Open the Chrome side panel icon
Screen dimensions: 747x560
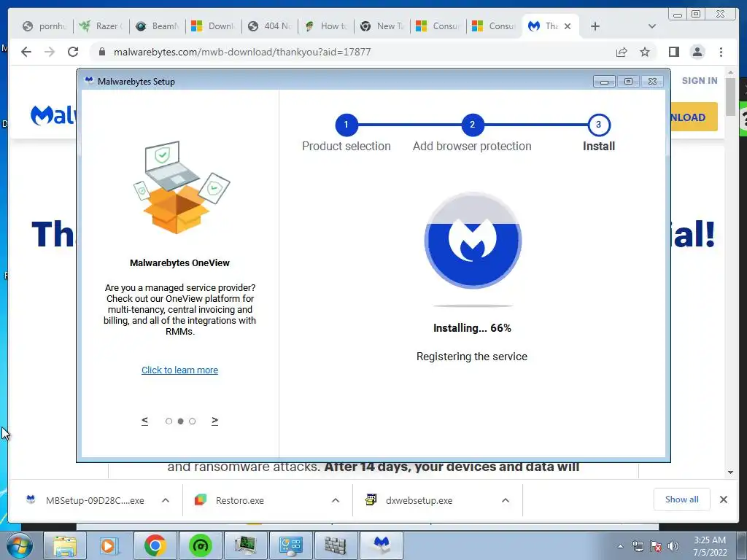674,52
